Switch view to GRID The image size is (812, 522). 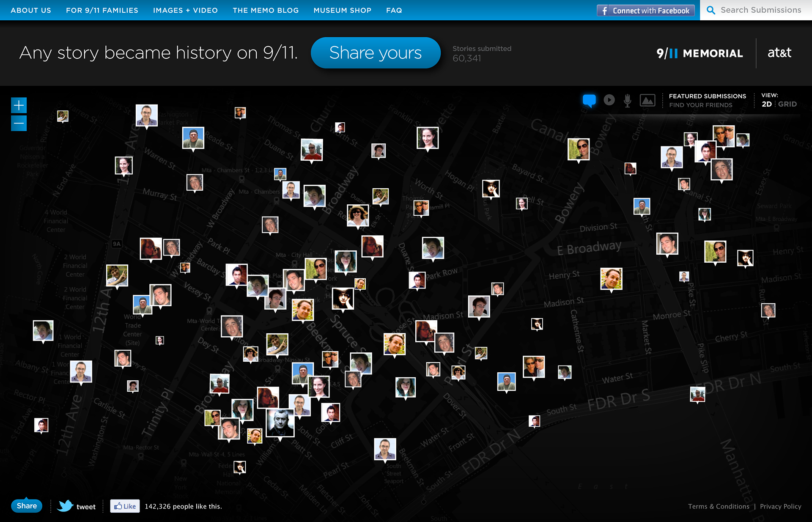(787, 104)
